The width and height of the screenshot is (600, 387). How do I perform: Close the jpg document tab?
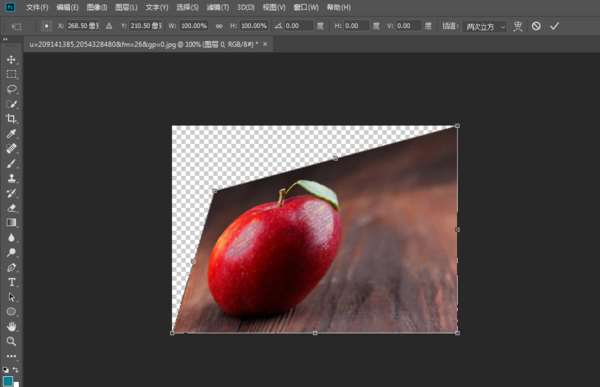265,44
